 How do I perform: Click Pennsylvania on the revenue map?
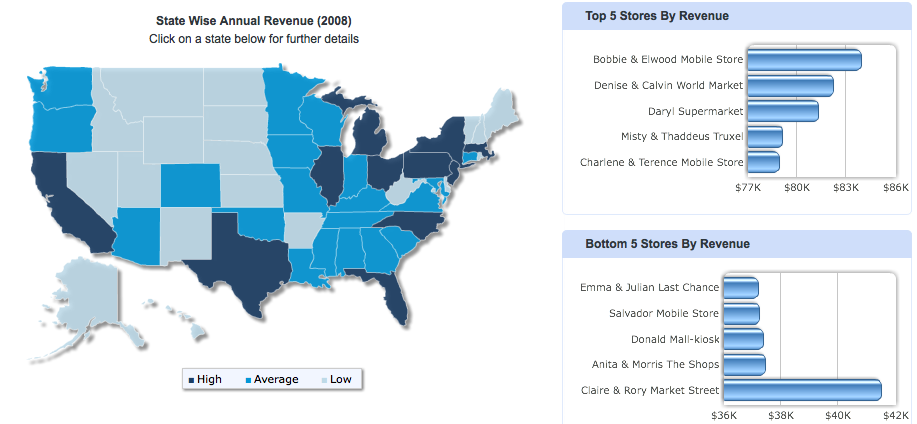pos(429,167)
